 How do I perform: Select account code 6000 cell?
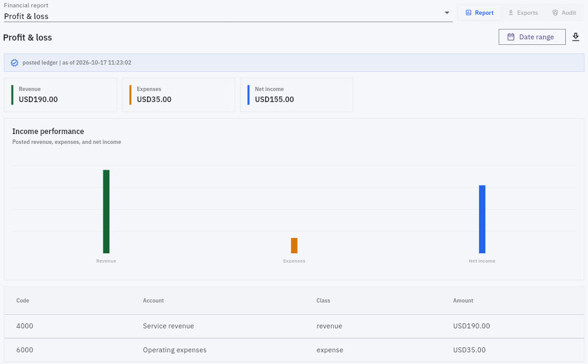pyautogui.click(x=25, y=350)
